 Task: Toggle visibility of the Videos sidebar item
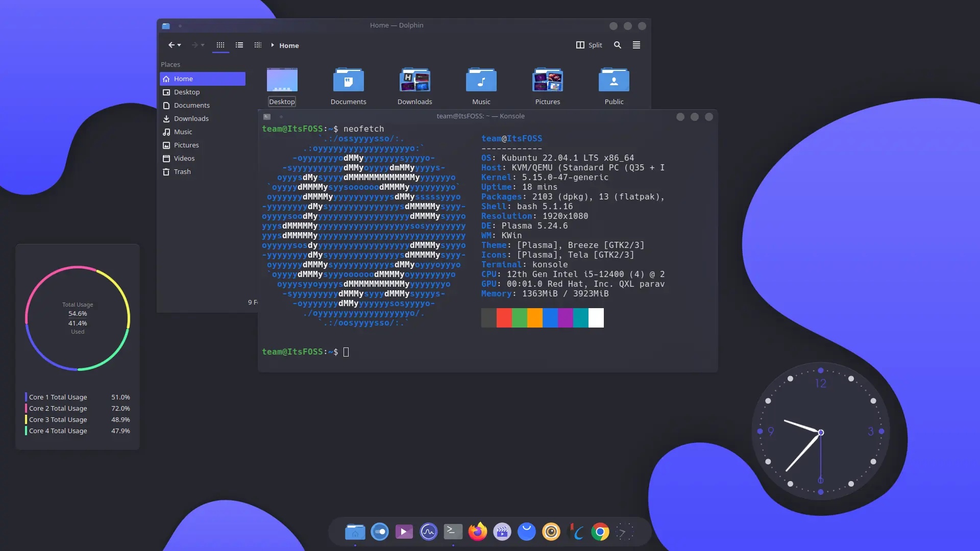tap(184, 158)
